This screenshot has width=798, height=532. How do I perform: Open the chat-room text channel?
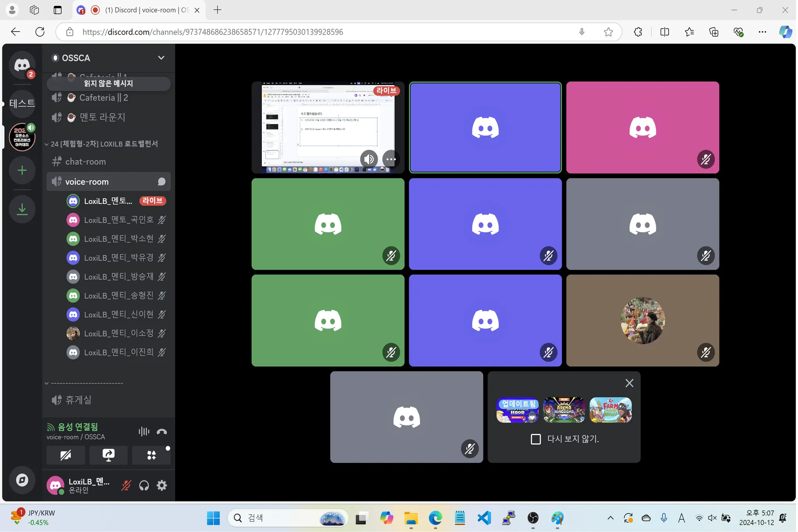85,161
